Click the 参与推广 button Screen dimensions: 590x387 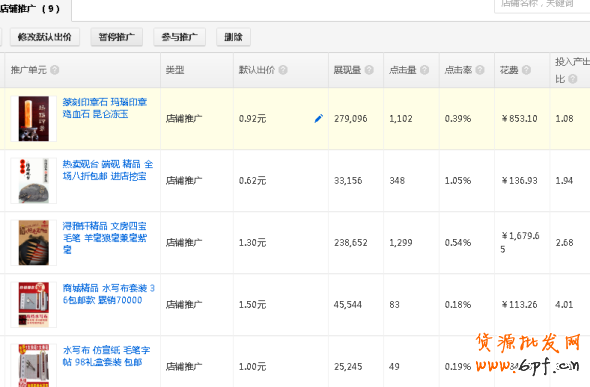[x=179, y=37]
